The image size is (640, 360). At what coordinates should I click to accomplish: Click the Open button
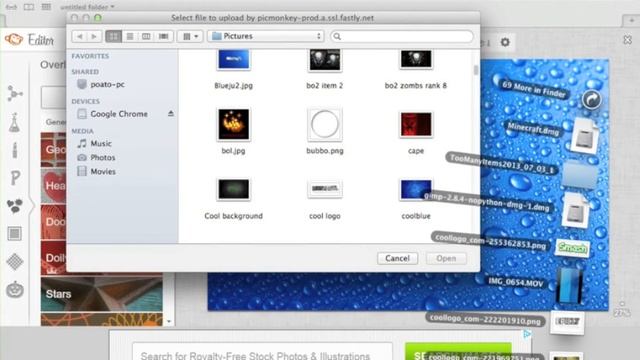pos(446,258)
